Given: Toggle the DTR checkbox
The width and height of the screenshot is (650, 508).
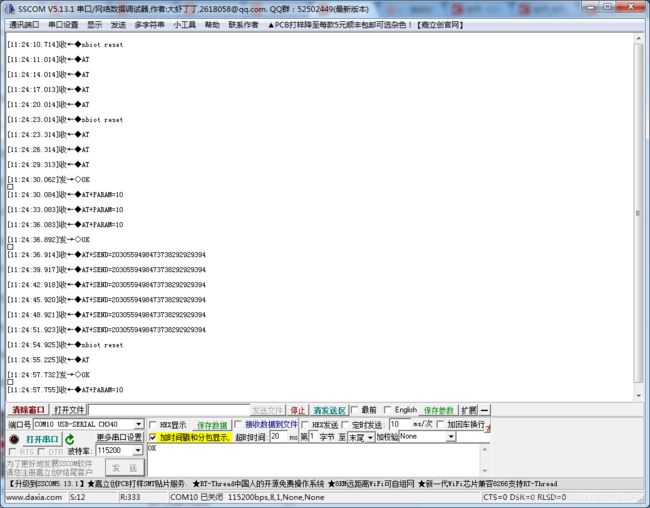Looking at the screenshot, I should point(41,452).
